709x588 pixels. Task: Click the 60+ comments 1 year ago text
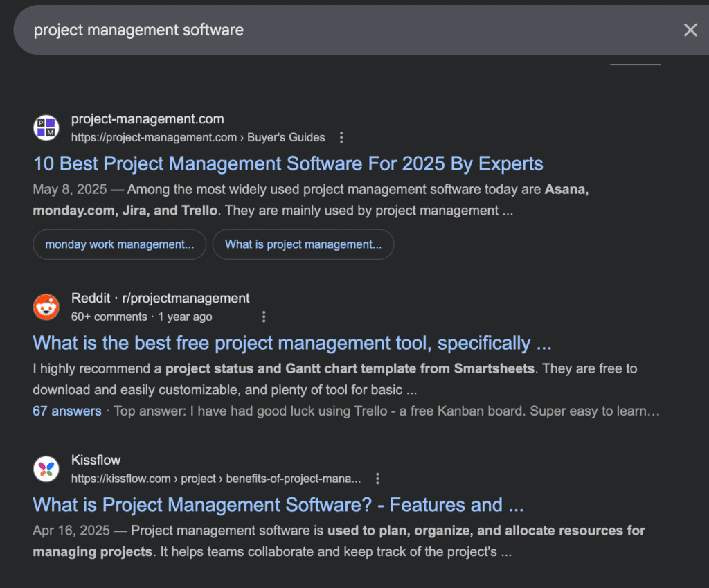pyautogui.click(x=141, y=317)
